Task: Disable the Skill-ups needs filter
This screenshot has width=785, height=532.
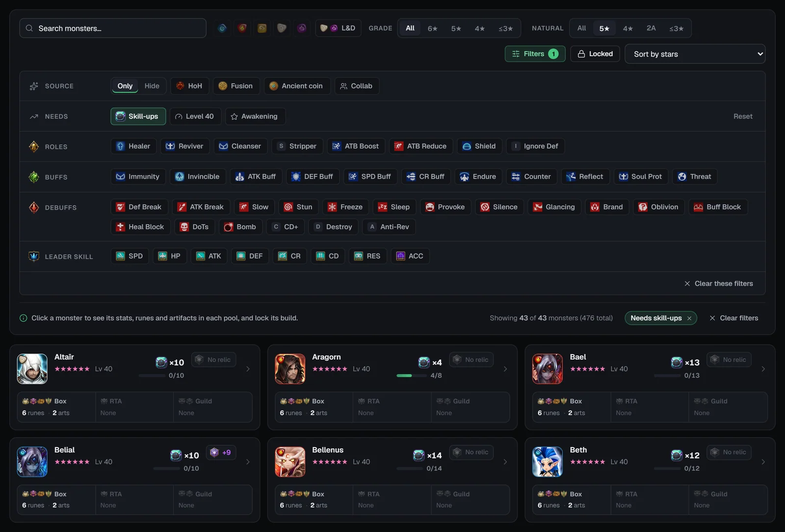Action: [138, 116]
